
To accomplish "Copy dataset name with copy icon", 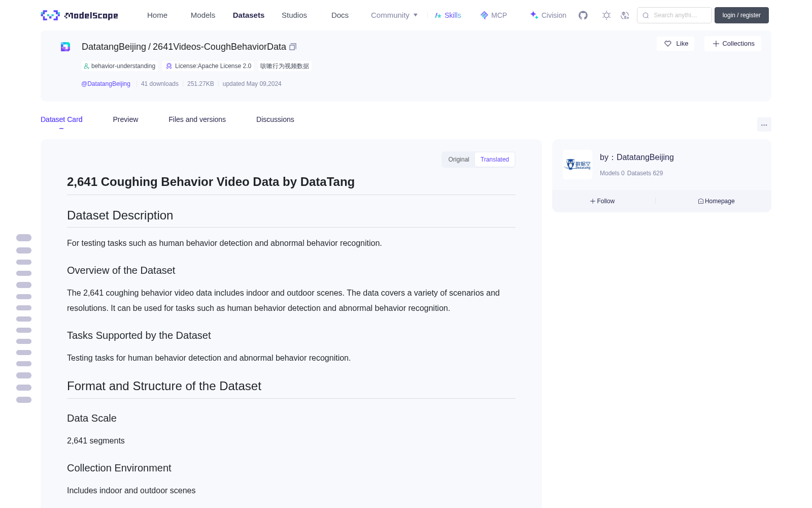I will pos(293,47).
